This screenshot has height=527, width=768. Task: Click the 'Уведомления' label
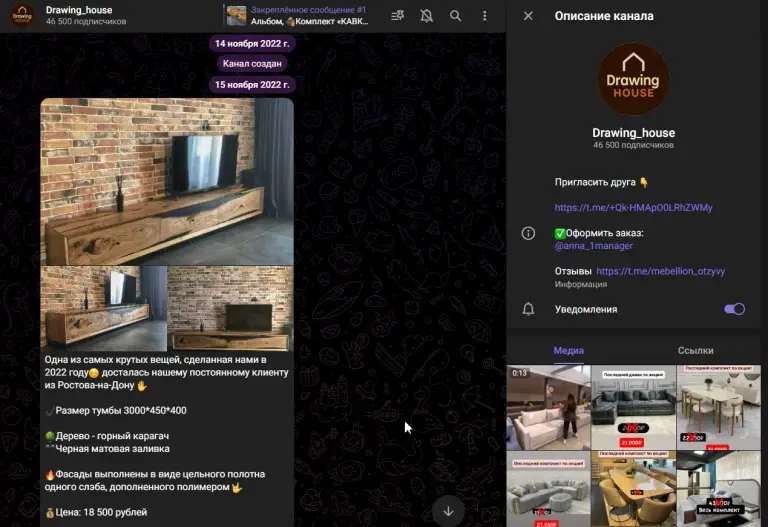point(586,310)
